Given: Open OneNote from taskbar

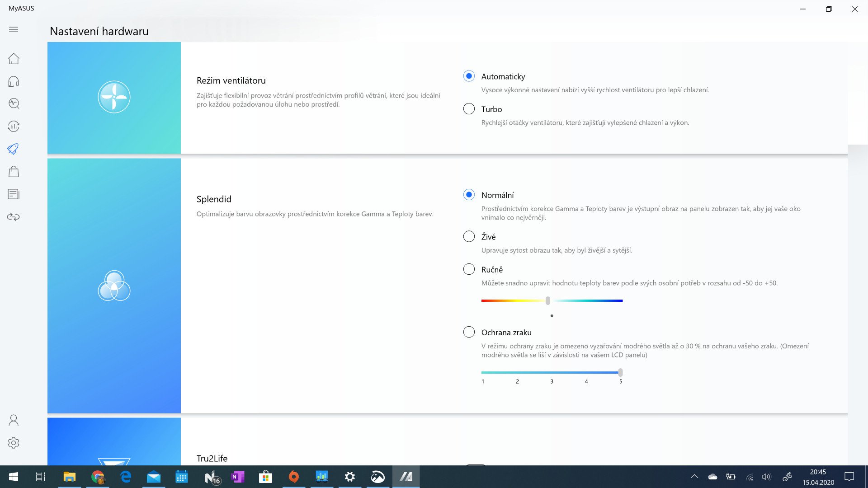Looking at the screenshot, I should 237,477.
